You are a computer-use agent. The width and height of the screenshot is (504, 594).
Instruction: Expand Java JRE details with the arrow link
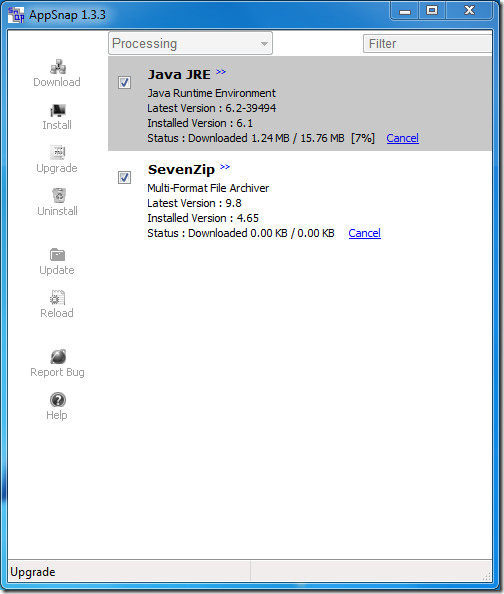[221, 72]
